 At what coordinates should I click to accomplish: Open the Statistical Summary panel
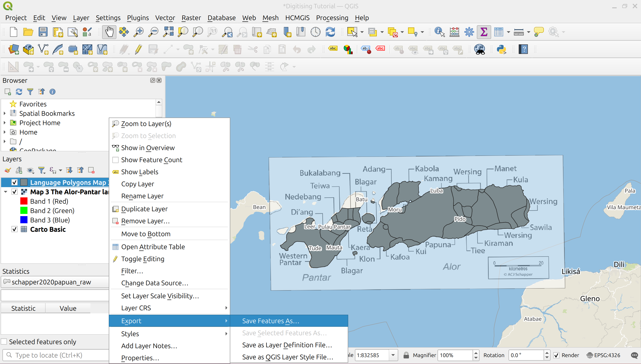[484, 32]
